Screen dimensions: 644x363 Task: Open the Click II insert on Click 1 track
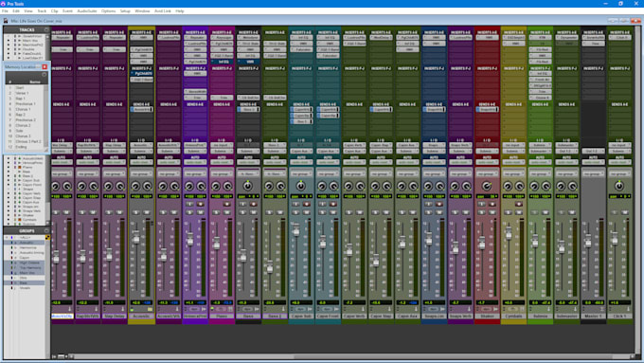619,37
